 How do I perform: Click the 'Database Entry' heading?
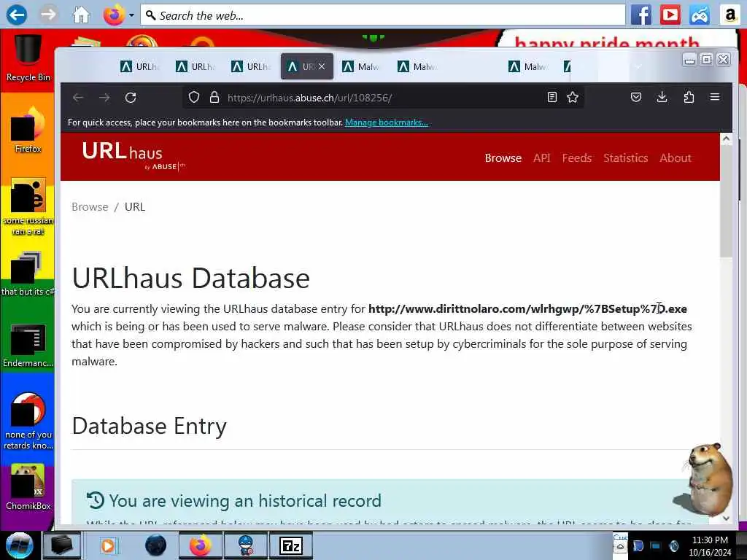(x=149, y=426)
